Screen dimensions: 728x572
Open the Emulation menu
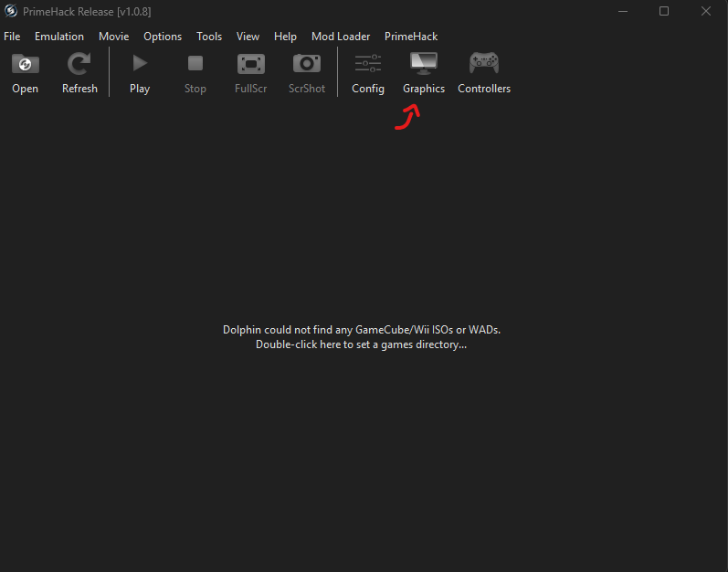click(59, 37)
